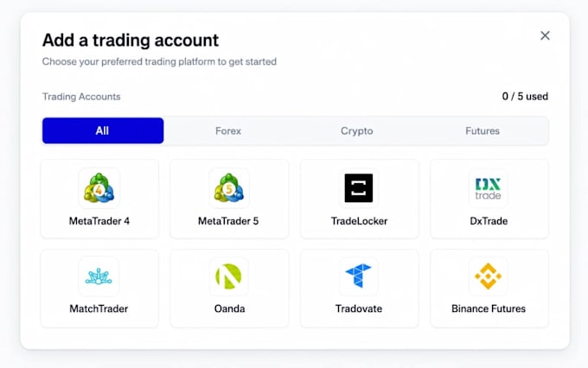
Task: Select the black TradeLocker icon
Action: pos(359,187)
